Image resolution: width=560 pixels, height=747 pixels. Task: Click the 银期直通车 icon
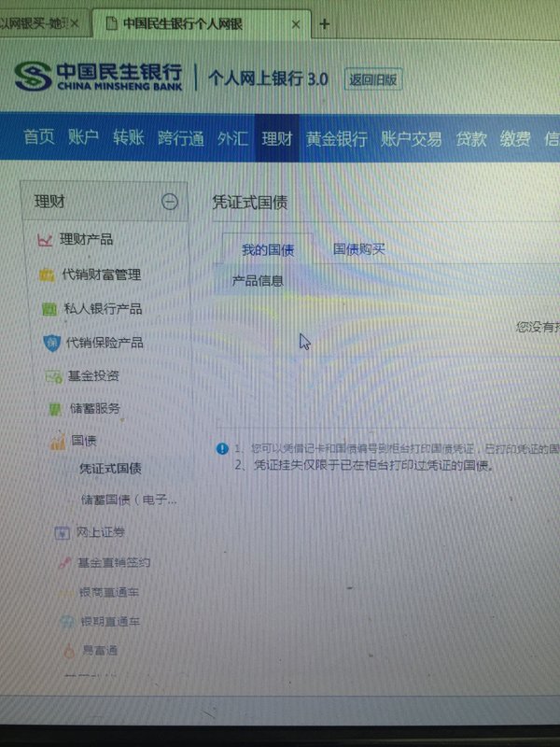pyautogui.click(x=67, y=622)
